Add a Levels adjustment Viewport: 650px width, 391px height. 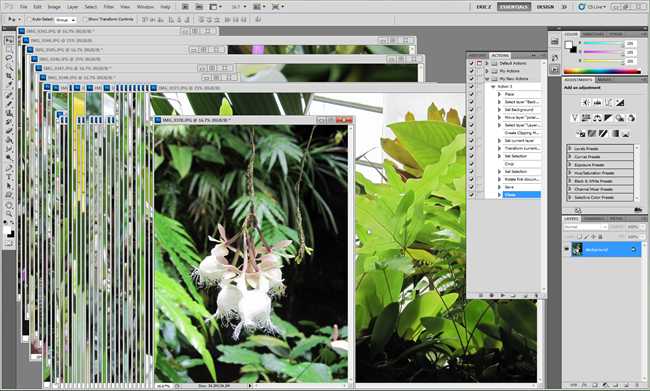[597, 102]
